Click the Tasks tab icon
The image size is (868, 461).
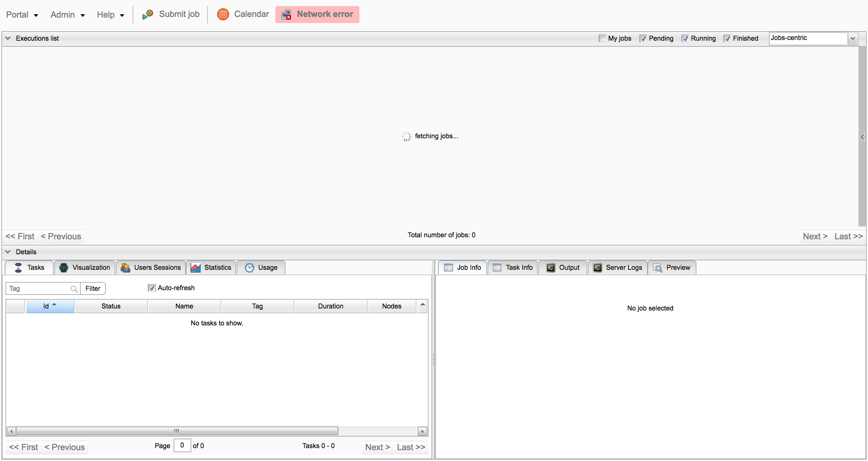[x=19, y=267]
